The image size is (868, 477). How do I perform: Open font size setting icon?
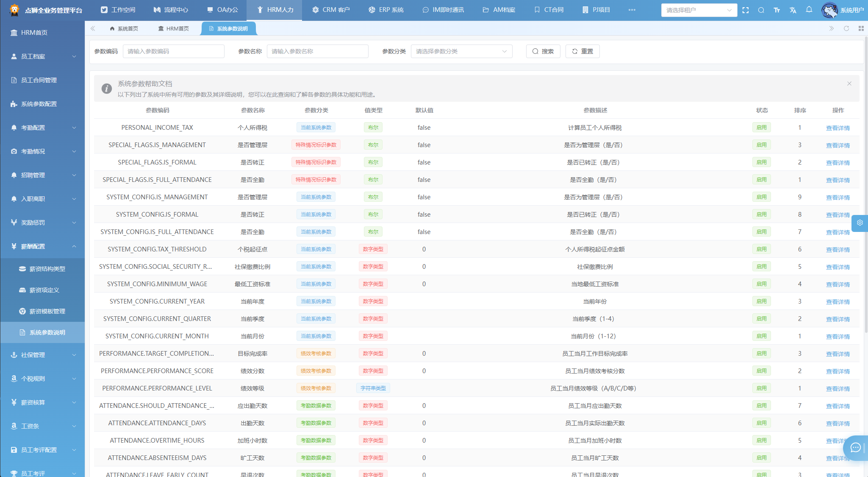pyautogui.click(x=777, y=10)
